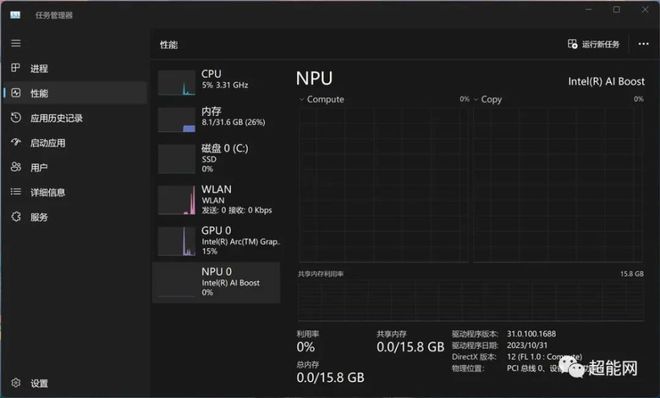Image resolution: width=660 pixels, height=398 pixels.
Task: Click the 15.8 GB graph maximum label
Action: 631,273
